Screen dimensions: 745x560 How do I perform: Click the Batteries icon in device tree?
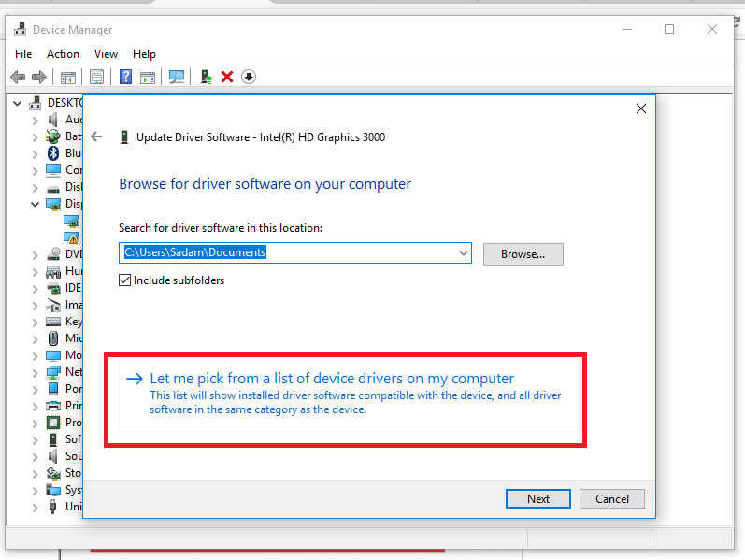pyautogui.click(x=52, y=136)
